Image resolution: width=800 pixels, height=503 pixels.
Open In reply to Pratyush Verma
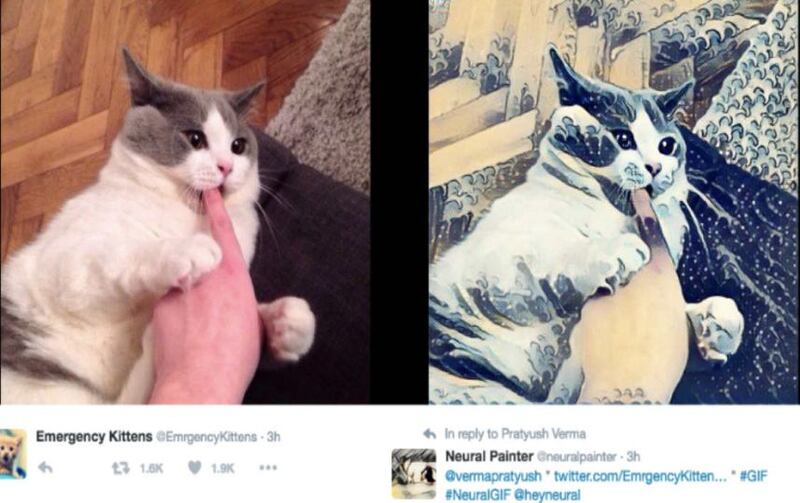point(515,434)
